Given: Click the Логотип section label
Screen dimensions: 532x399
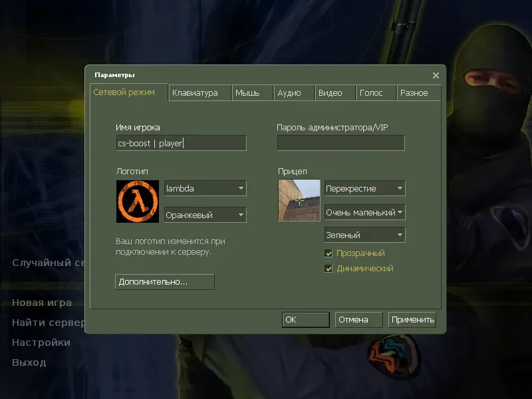Looking at the screenshot, I should (132, 172).
